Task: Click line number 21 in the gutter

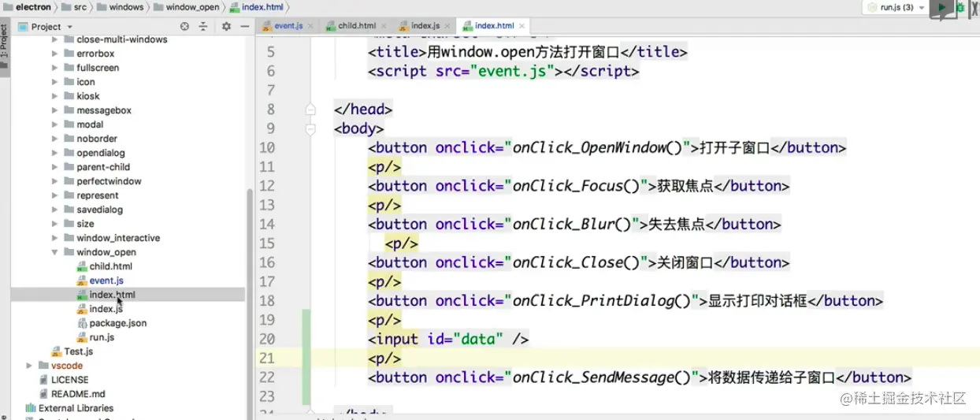Action: point(267,358)
